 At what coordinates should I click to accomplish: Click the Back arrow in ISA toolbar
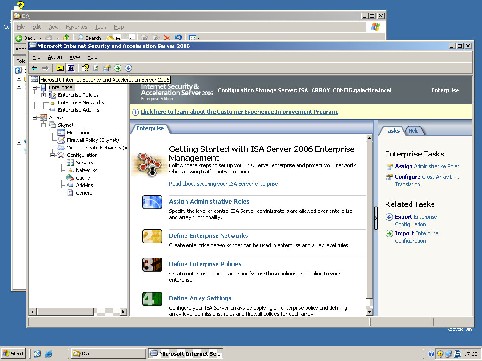click(34, 68)
